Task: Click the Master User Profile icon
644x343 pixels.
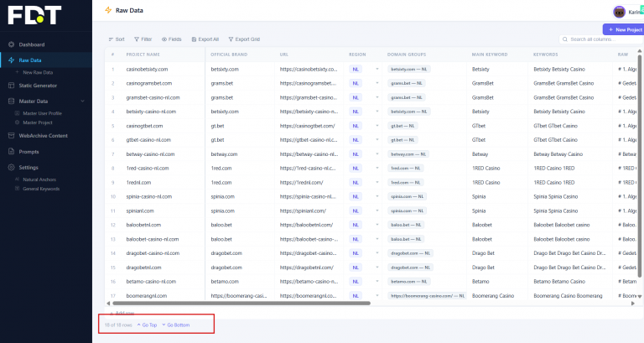Action: tap(18, 113)
